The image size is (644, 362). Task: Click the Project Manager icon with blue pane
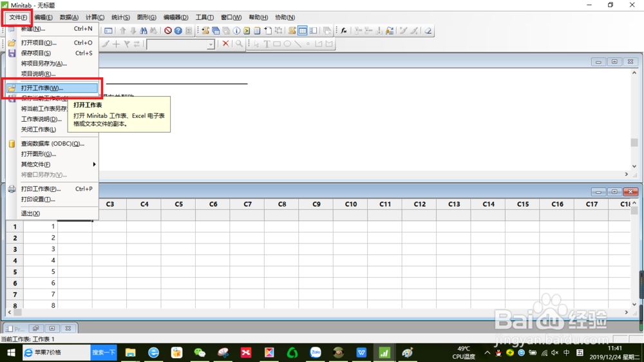[x=313, y=31]
